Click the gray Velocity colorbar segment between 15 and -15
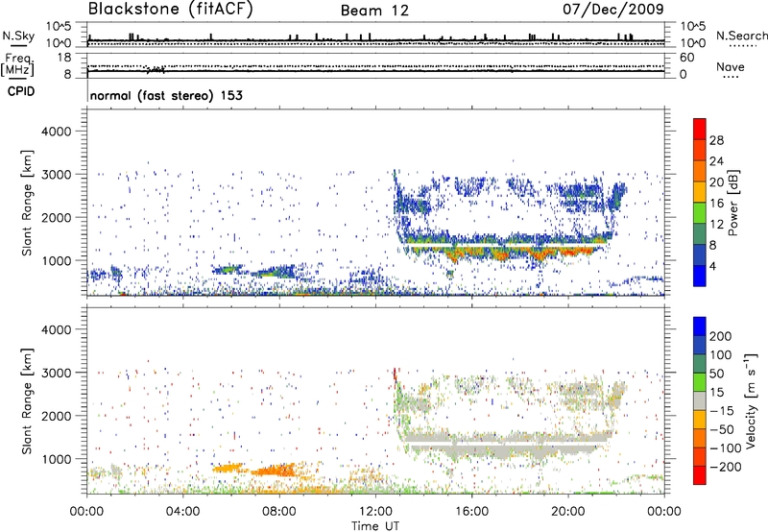Screen dimensions: 768x532 click(700, 400)
